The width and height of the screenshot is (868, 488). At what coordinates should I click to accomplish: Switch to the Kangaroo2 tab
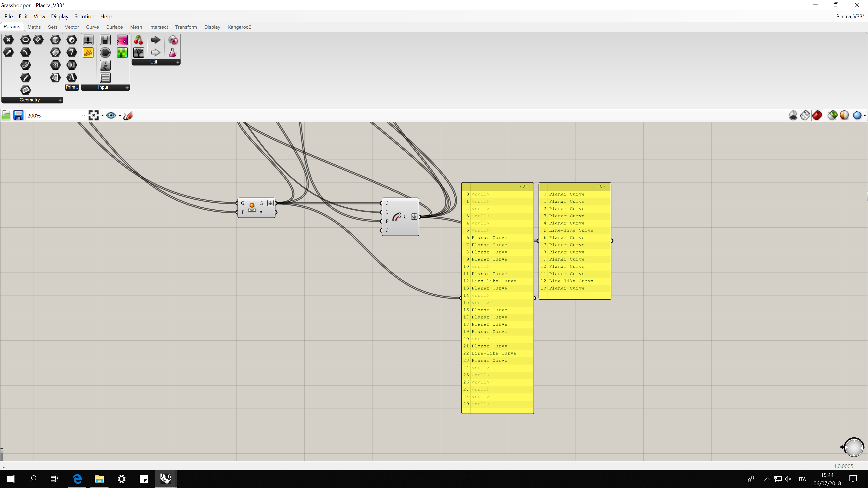pyautogui.click(x=239, y=27)
